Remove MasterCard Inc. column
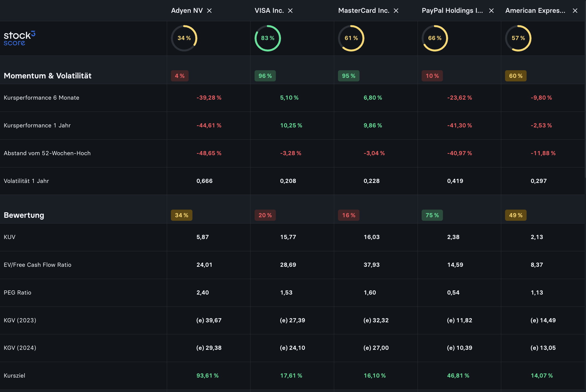Viewport: 586px width, 392px height. (396, 11)
